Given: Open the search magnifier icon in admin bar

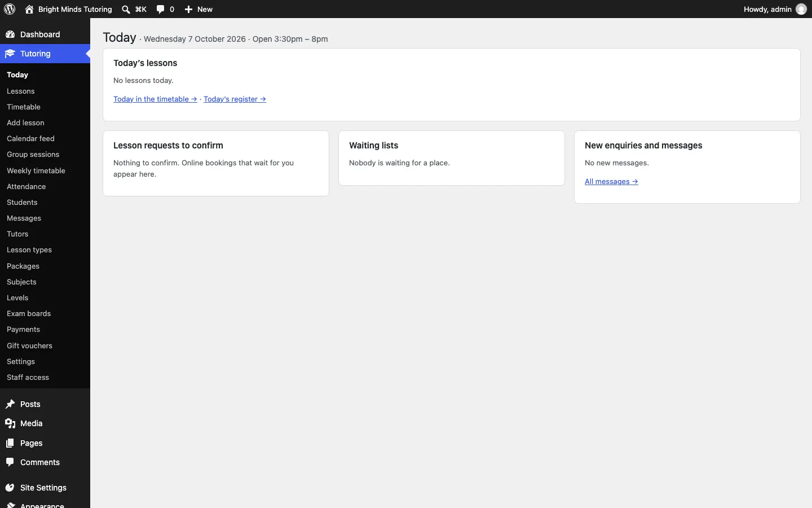Looking at the screenshot, I should click(126, 9).
